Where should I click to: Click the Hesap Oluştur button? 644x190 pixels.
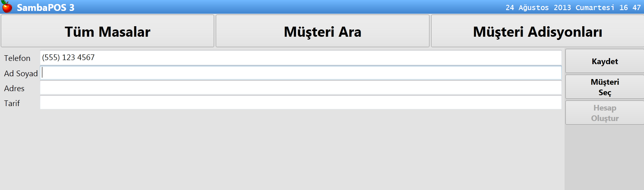point(604,113)
